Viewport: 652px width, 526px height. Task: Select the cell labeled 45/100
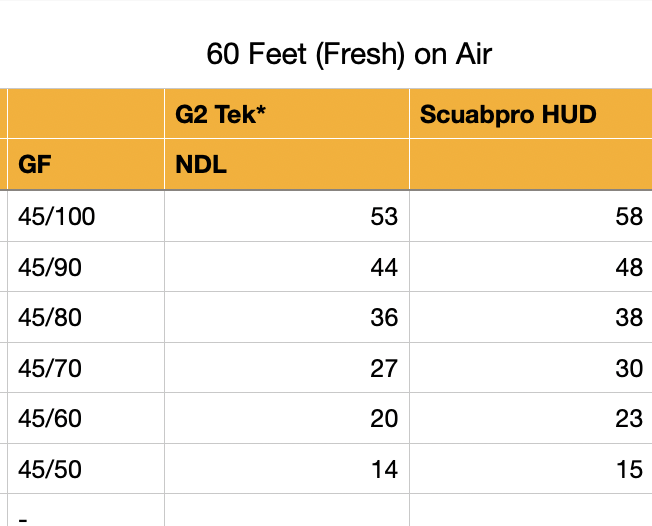point(86,216)
